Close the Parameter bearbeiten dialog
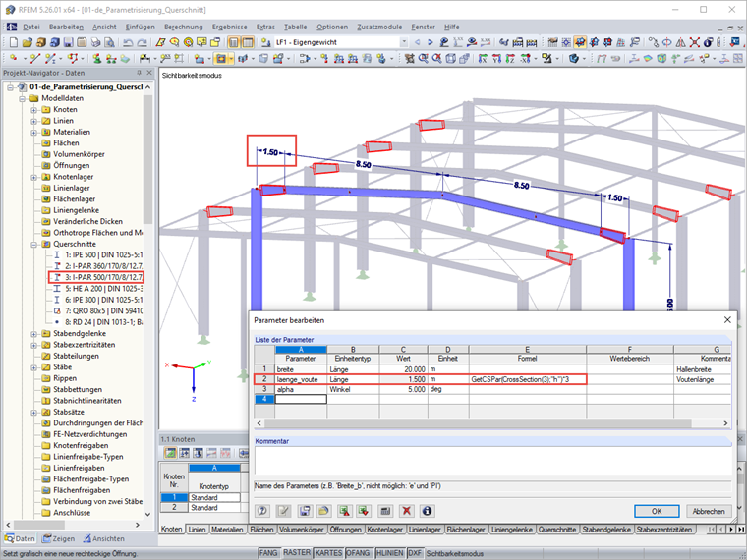 [727, 320]
